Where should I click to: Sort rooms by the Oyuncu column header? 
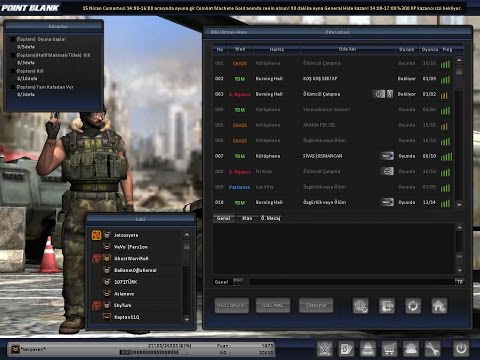[x=430, y=49]
